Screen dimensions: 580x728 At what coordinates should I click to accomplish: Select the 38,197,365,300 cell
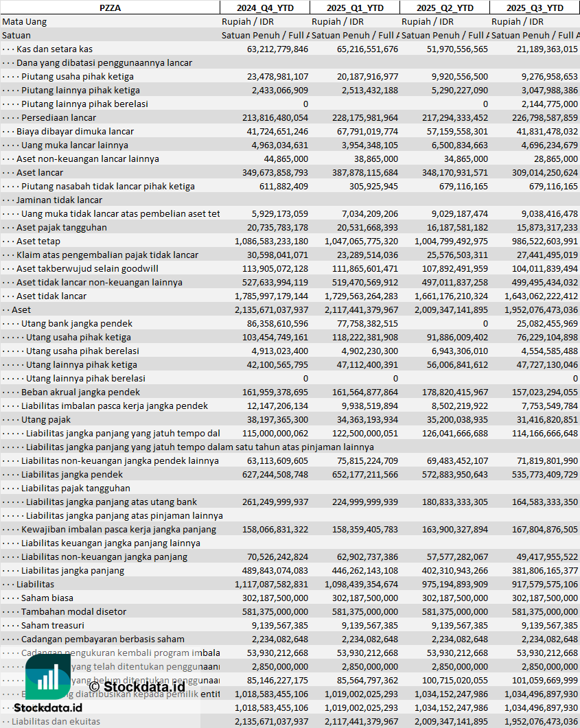pyautogui.click(x=278, y=420)
